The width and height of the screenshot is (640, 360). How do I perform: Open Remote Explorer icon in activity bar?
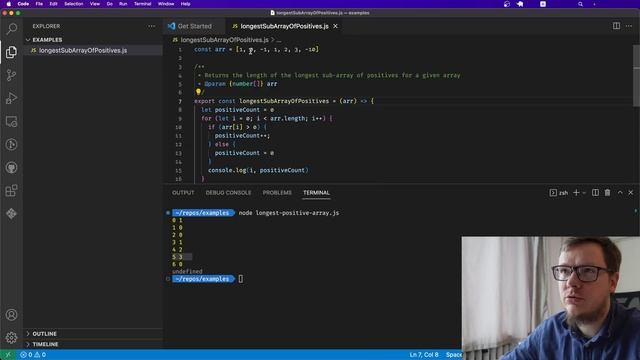coord(11,121)
